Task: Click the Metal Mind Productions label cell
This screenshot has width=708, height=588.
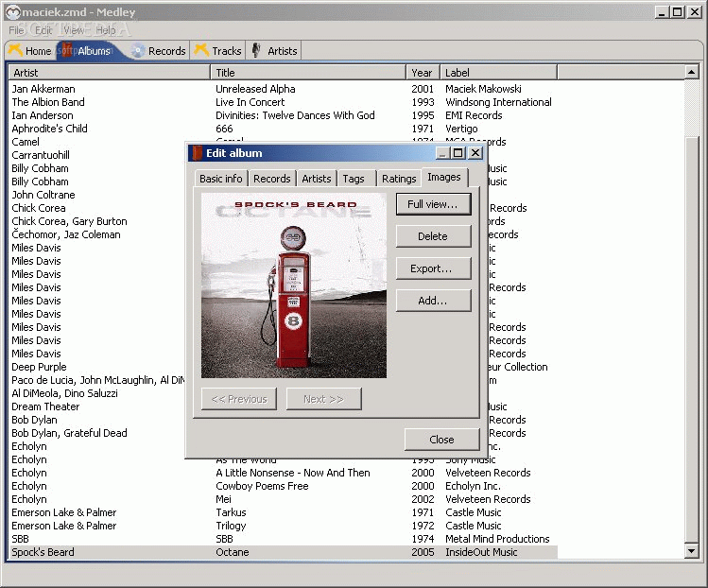Action: 497,539
